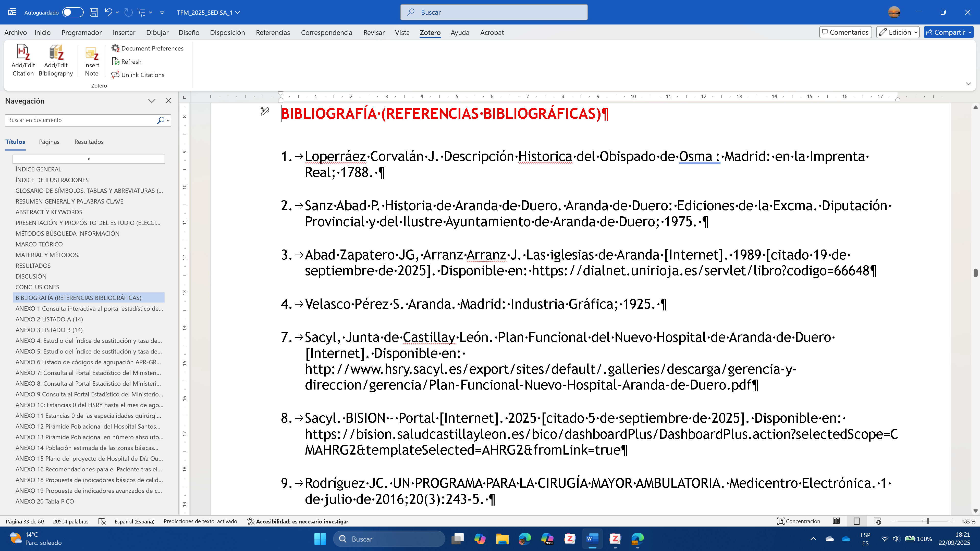Image resolution: width=980 pixels, height=551 pixels.
Task: Open the Referencias ribbon tab
Action: point(273,32)
